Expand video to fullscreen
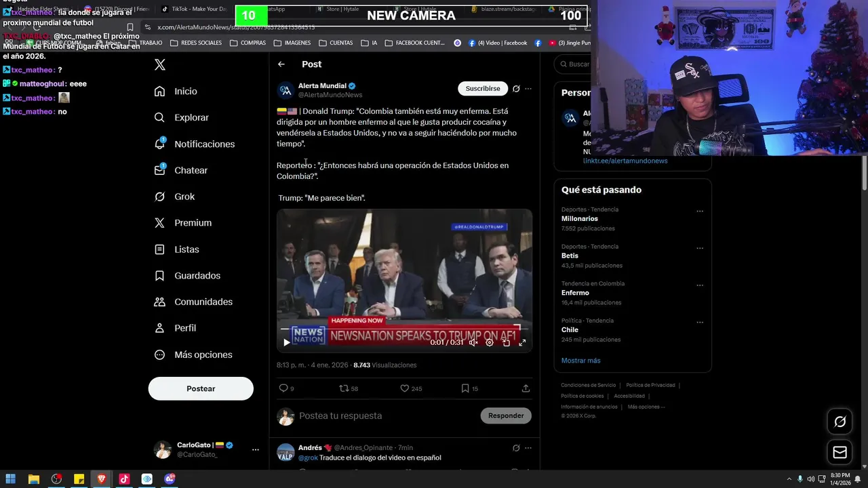 [x=522, y=343]
